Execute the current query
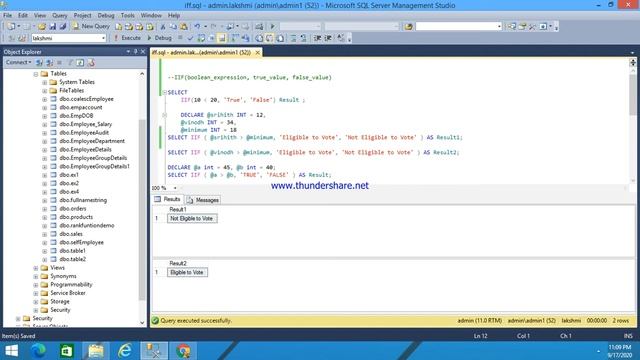The height and width of the screenshot is (360, 640). pos(127,38)
